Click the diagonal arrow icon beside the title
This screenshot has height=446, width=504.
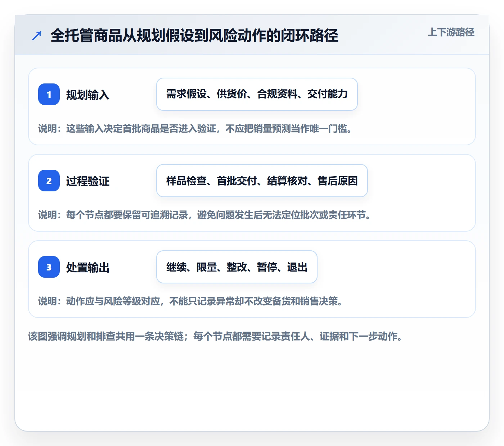pos(37,36)
